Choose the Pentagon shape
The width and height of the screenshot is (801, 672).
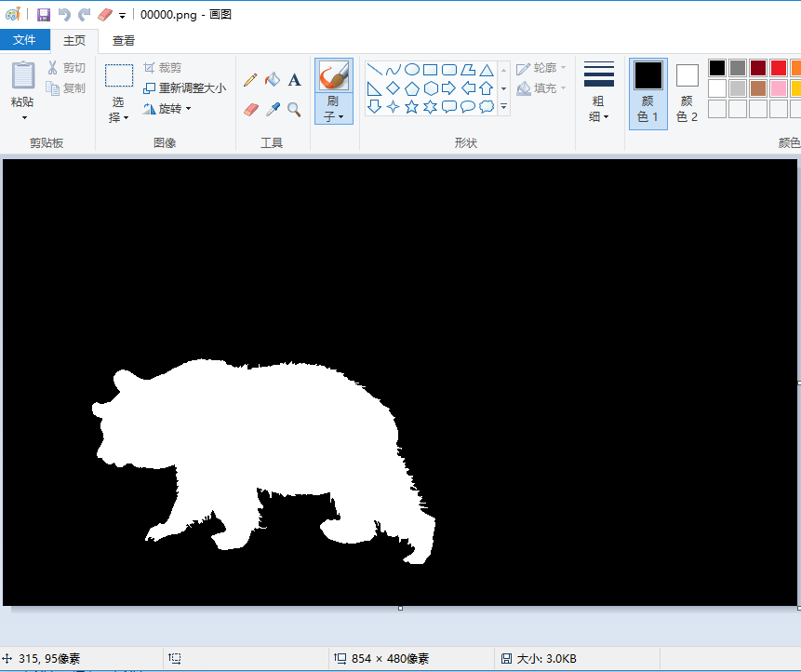point(412,88)
